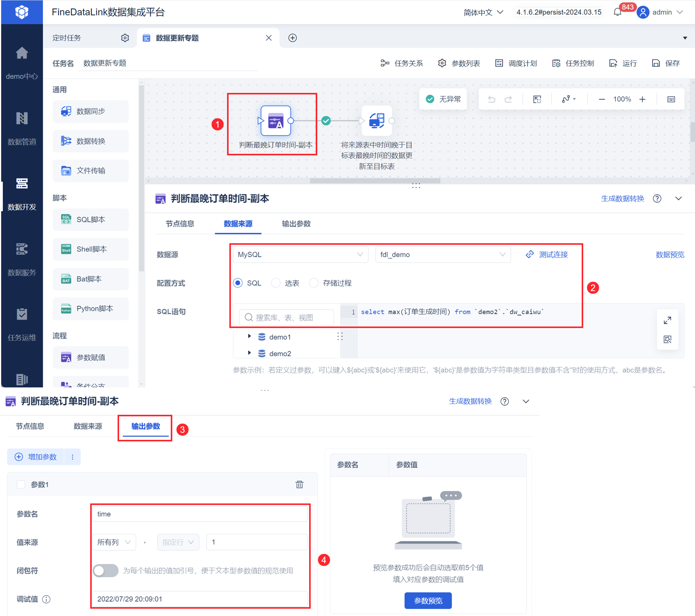Click the admin user avatar
Screen dimensions: 695x616
643,12
